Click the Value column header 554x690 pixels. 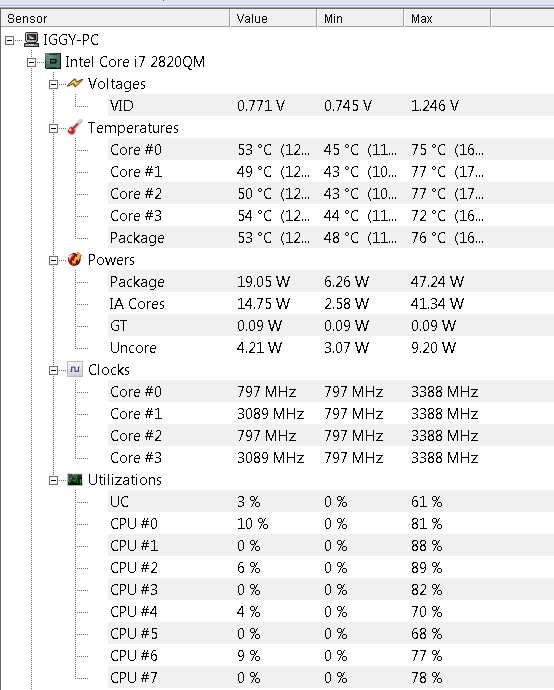(x=273, y=18)
